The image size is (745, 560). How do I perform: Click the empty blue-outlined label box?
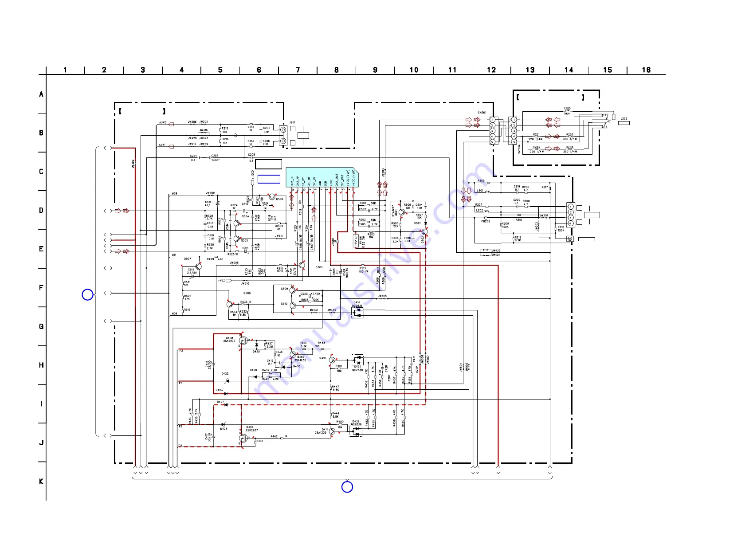coord(269,179)
